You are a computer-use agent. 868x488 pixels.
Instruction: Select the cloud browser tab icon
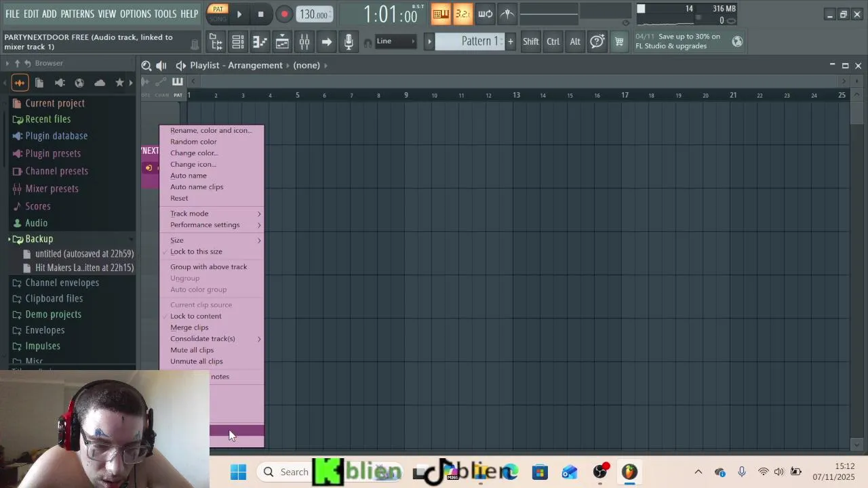click(100, 83)
